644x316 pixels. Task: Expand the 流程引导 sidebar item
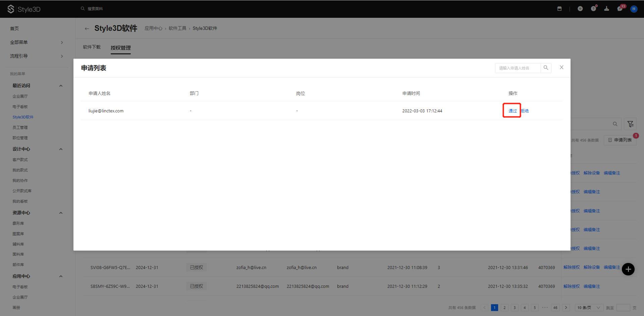click(x=36, y=56)
